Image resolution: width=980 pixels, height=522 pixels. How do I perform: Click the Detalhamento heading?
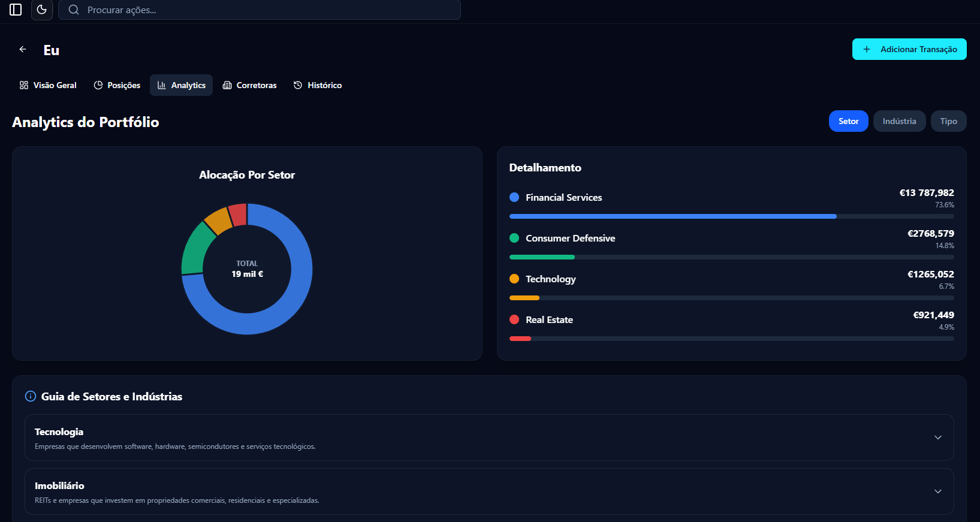[545, 168]
